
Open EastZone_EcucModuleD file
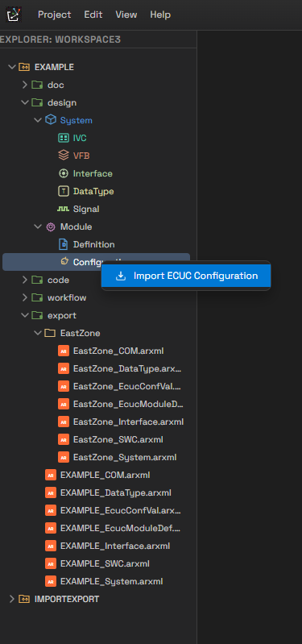pos(128,404)
